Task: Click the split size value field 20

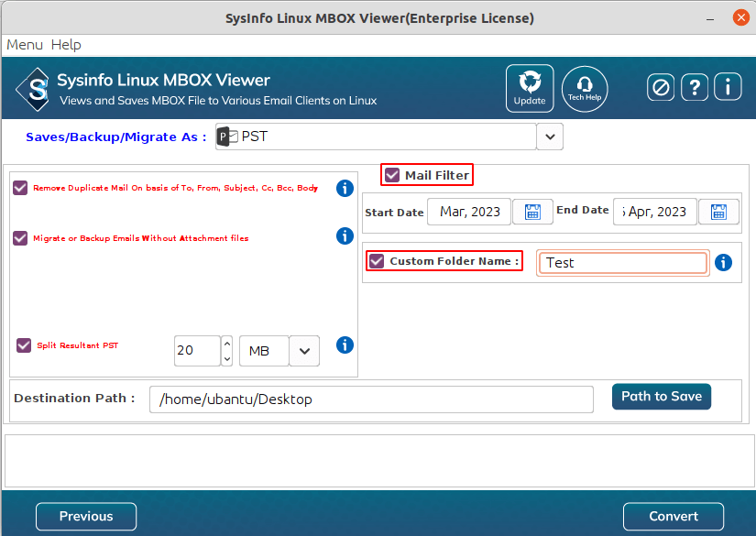Action: (197, 351)
